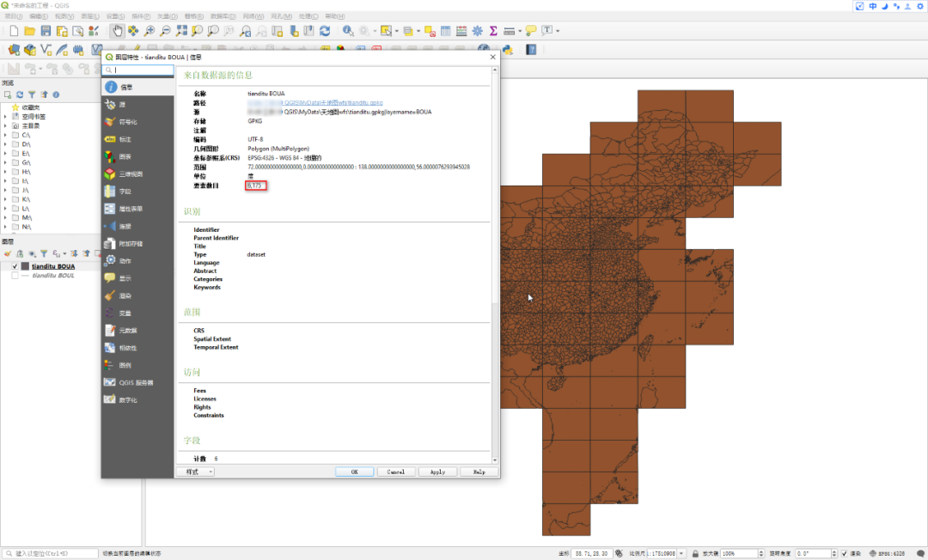Toggle the scale lock icon in status bar
The image size is (928, 560).
(695, 553)
